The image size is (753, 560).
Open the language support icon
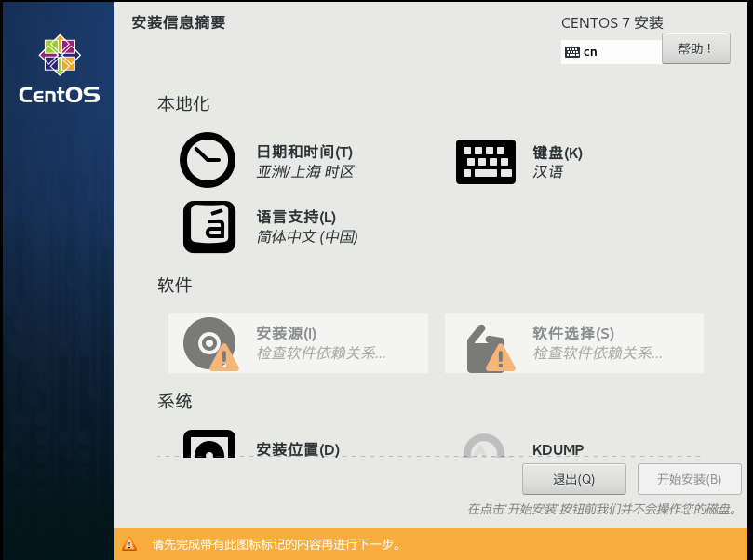pyautogui.click(x=209, y=226)
